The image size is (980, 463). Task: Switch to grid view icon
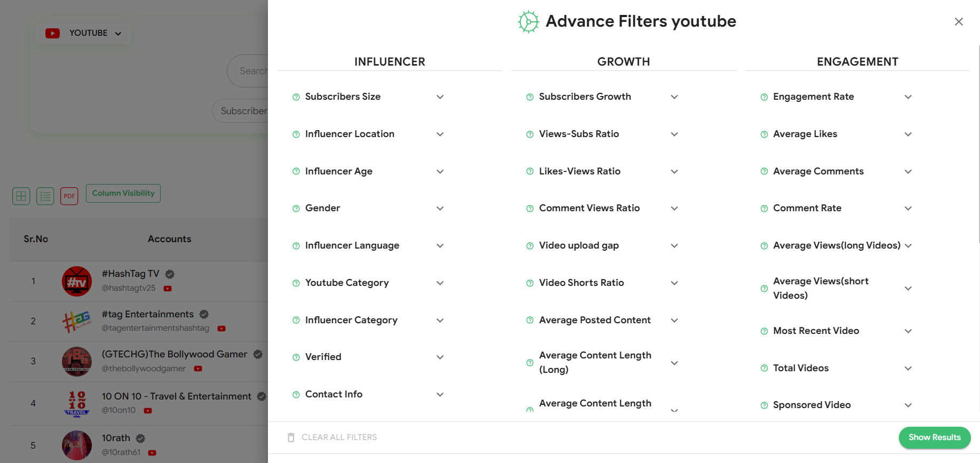pyautogui.click(x=21, y=196)
